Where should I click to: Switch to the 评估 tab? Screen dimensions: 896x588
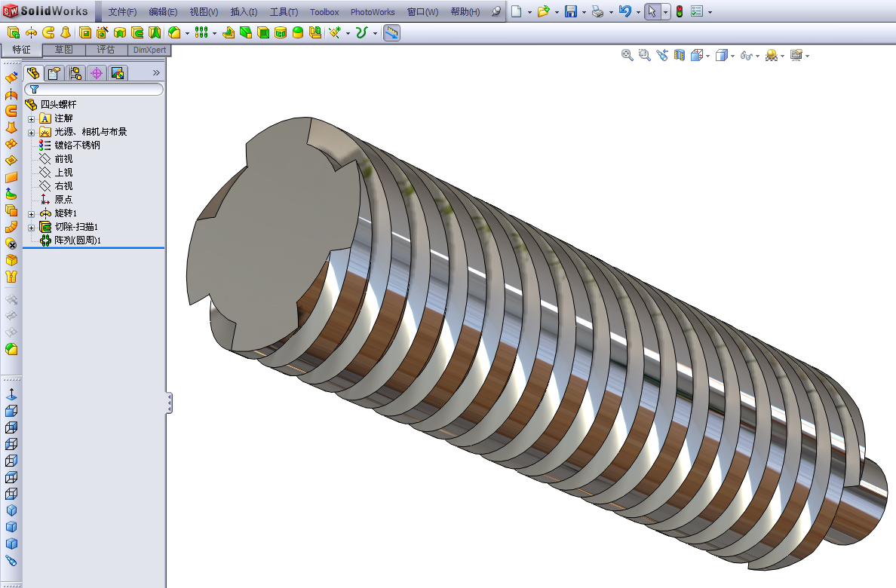click(x=106, y=50)
